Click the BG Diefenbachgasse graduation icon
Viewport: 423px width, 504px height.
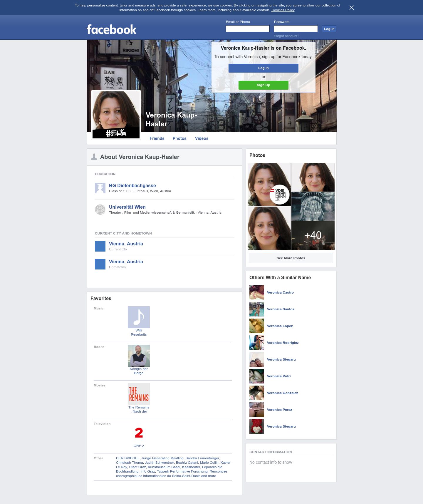point(100,188)
